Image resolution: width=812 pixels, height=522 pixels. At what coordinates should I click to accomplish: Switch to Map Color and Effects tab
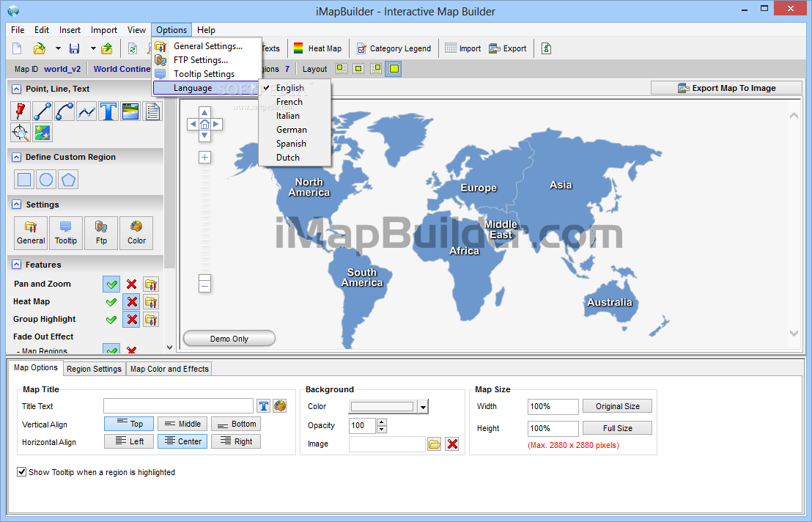coord(169,369)
